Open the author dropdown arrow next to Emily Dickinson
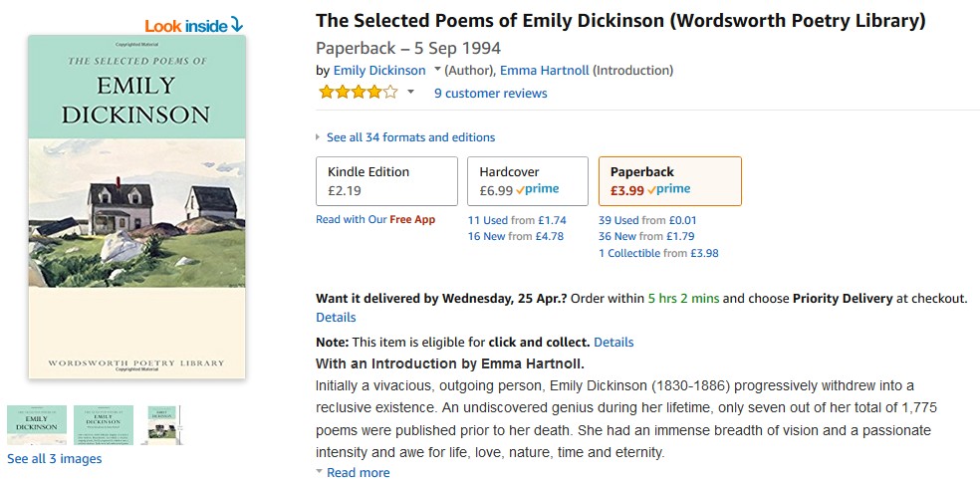The width and height of the screenshot is (980, 481). [x=437, y=71]
